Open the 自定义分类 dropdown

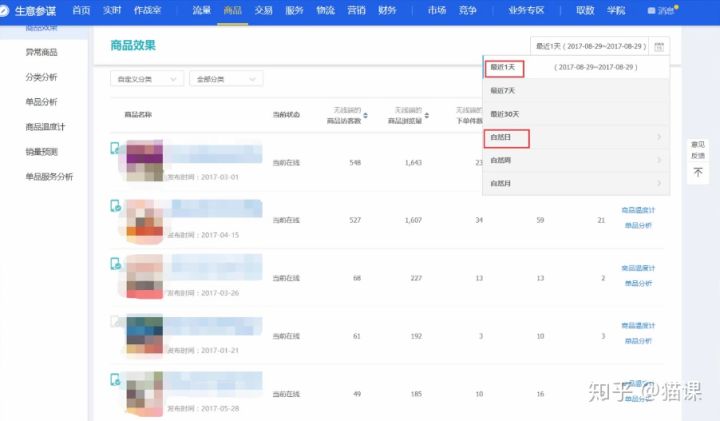[x=146, y=78]
